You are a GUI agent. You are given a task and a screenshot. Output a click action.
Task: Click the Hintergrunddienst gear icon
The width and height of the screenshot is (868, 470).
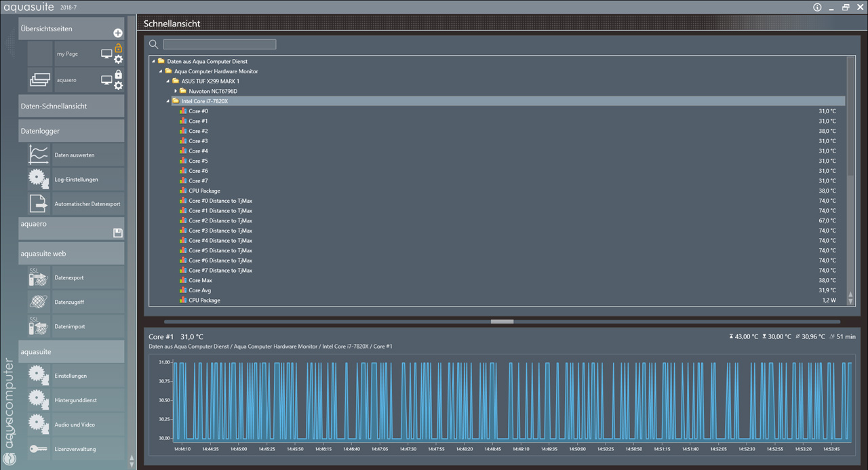coord(39,399)
